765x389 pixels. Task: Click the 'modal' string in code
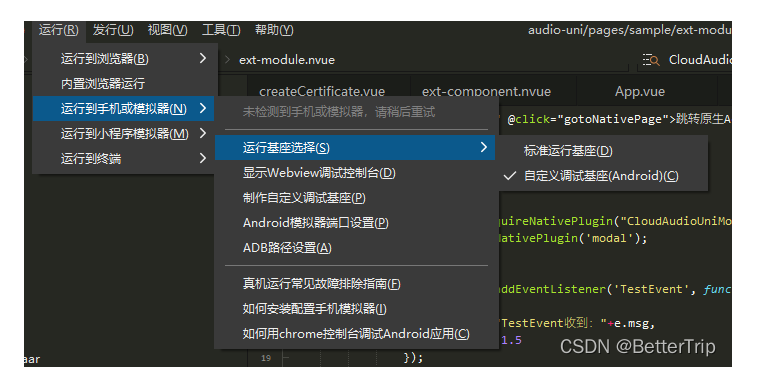click(x=610, y=238)
